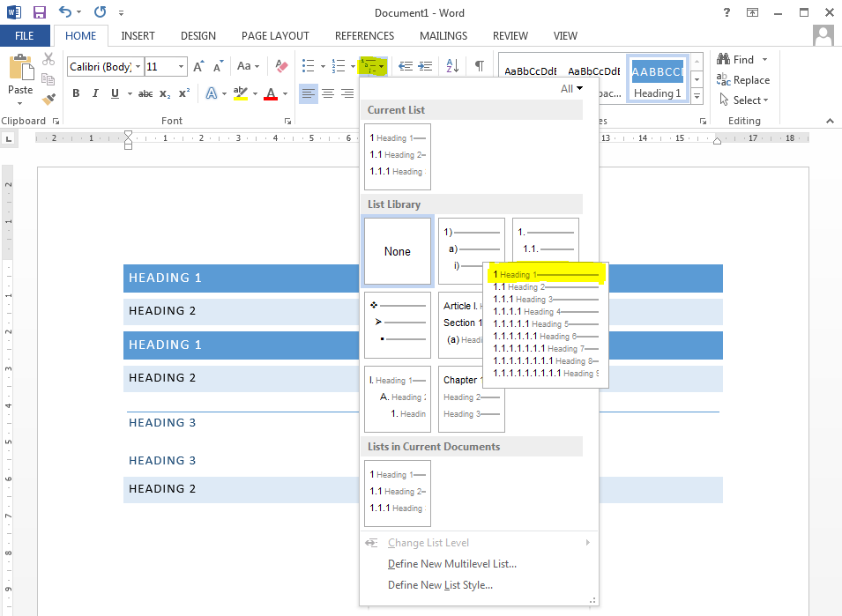
Task: Open the All filter dropdown in the list gallery
Action: [572, 88]
